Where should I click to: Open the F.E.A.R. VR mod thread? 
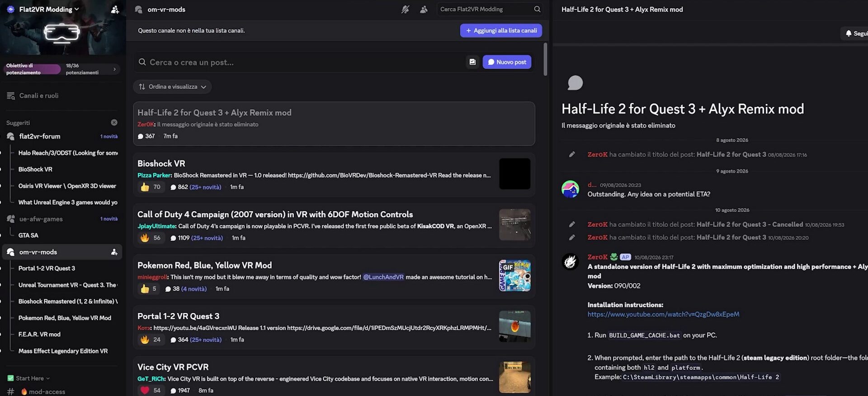coord(39,334)
